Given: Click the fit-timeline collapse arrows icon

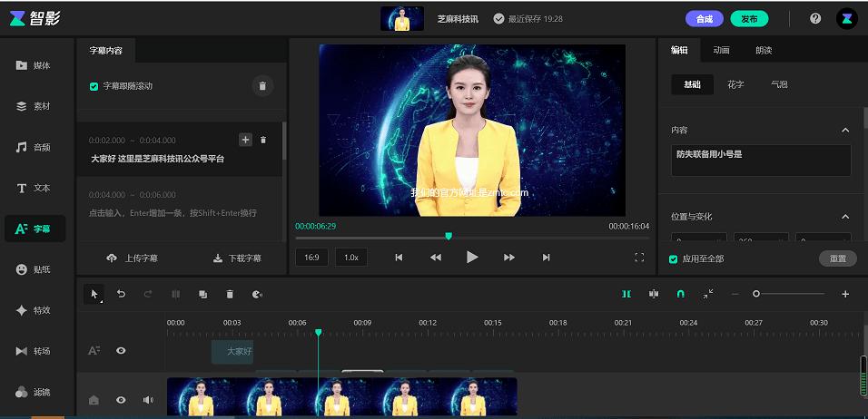Looking at the screenshot, I should (x=708, y=294).
